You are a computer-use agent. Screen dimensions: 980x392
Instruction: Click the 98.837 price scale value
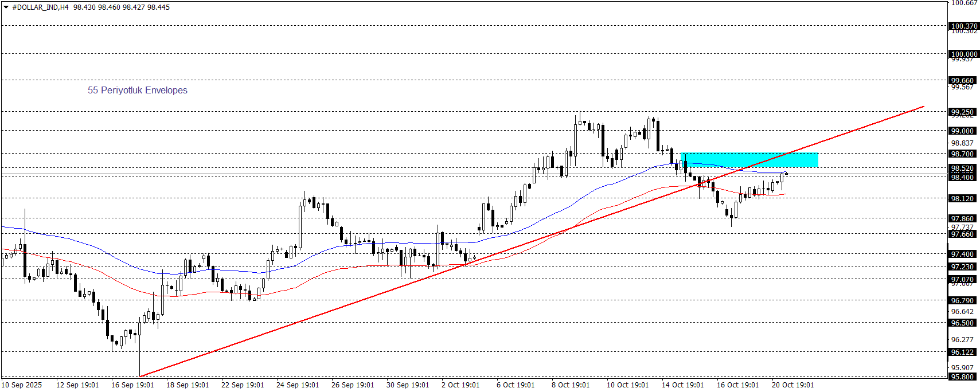[962, 143]
